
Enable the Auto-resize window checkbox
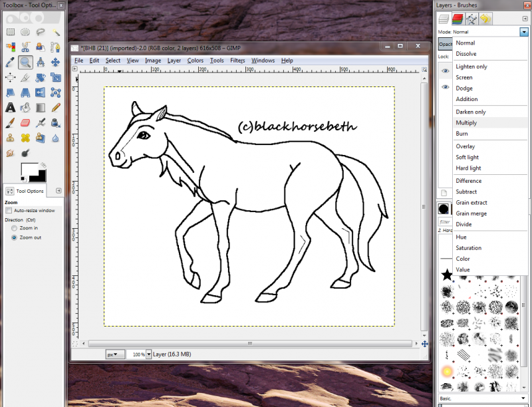point(9,211)
